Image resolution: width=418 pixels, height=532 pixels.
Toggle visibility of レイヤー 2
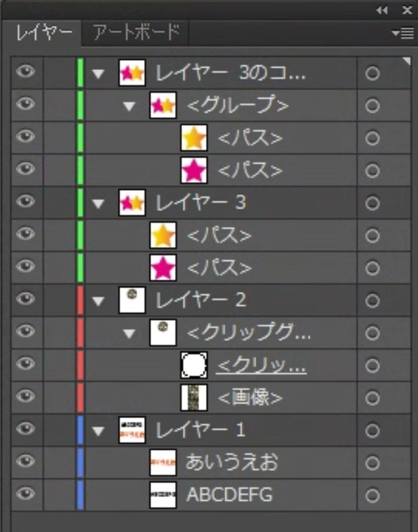[x=26, y=299]
